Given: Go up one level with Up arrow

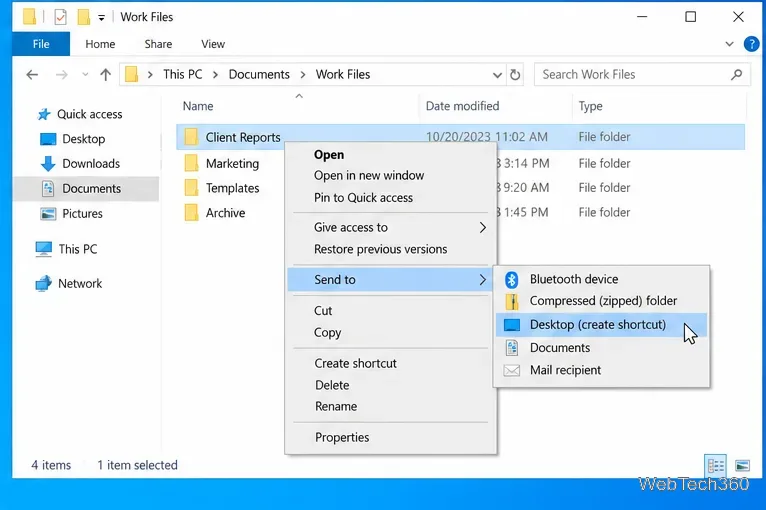Looking at the screenshot, I should coord(106,75).
